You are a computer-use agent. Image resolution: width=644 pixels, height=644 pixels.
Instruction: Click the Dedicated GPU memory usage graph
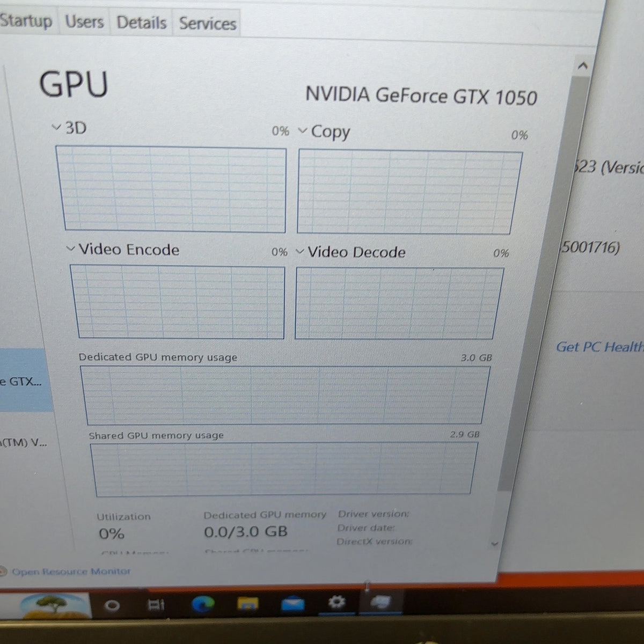click(x=284, y=395)
